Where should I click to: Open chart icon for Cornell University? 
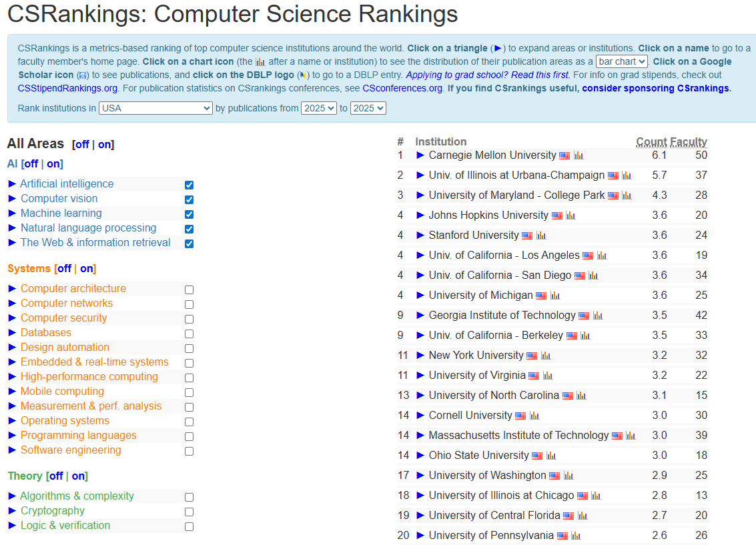click(534, 416)
